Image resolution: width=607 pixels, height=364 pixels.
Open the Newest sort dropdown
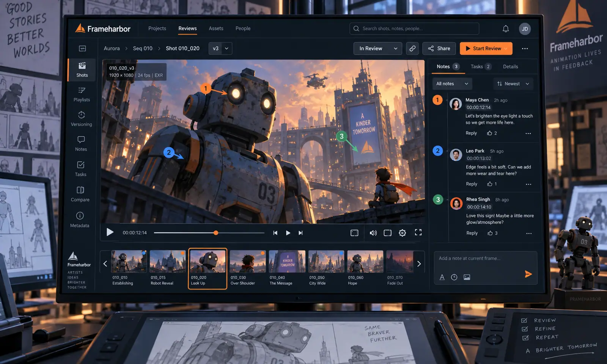[513, 84]
